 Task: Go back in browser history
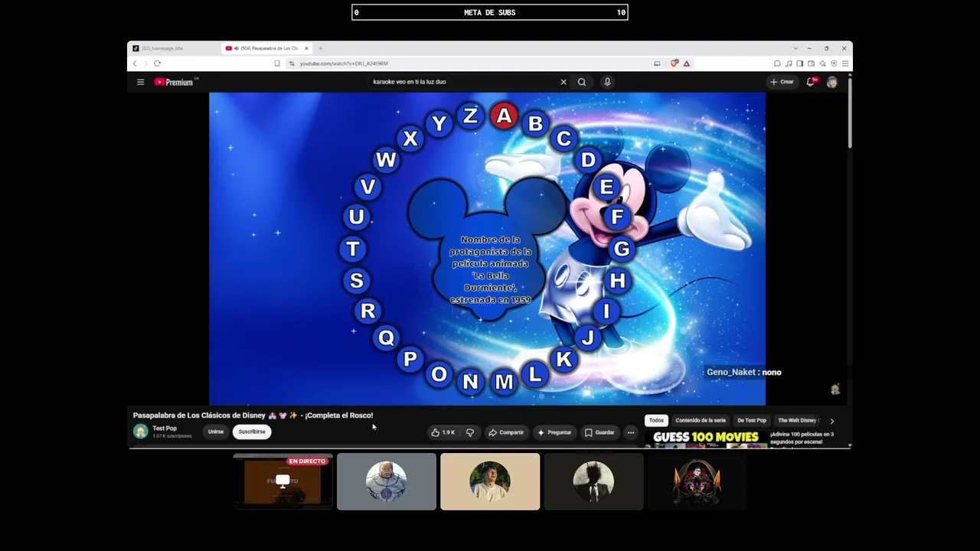(136, 64)
